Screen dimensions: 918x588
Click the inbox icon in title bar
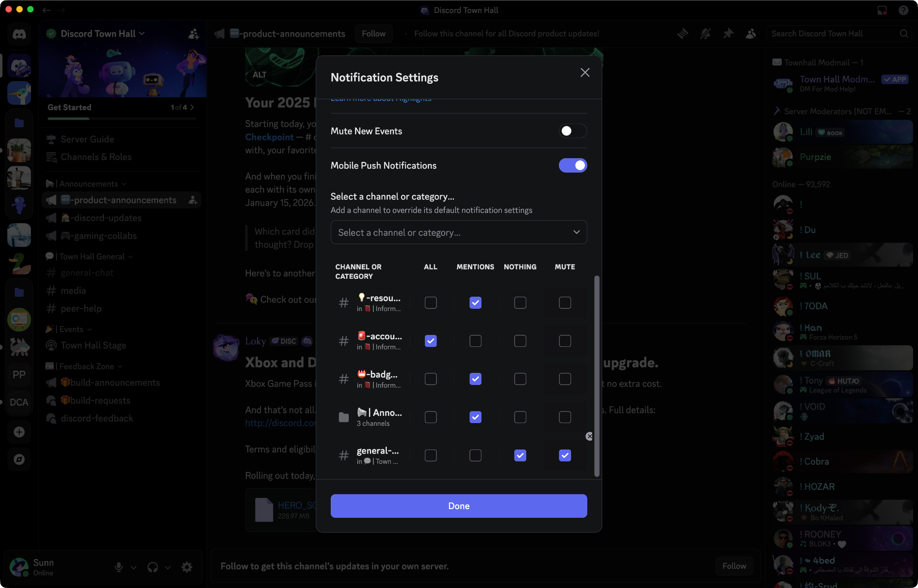coord(882,10)
